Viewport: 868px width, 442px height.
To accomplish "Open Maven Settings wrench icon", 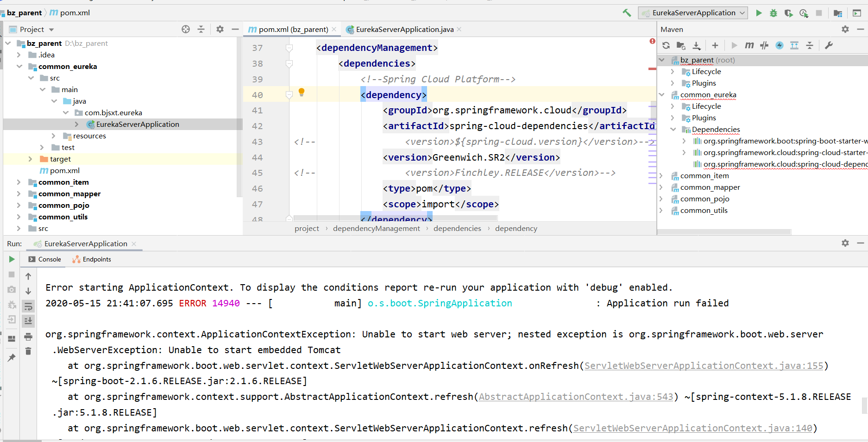I will (x=829, y=45).
